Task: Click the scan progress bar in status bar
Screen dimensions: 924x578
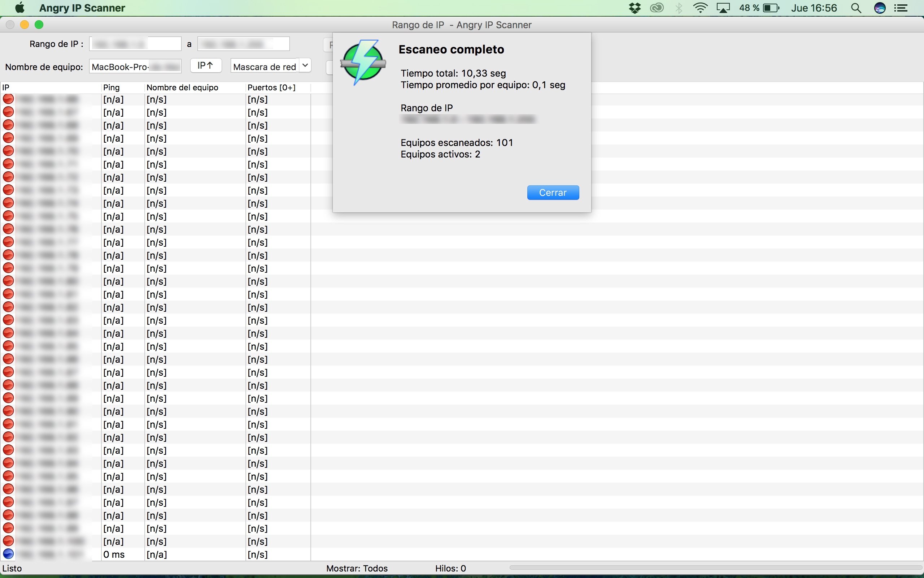Action: (715, 568)
